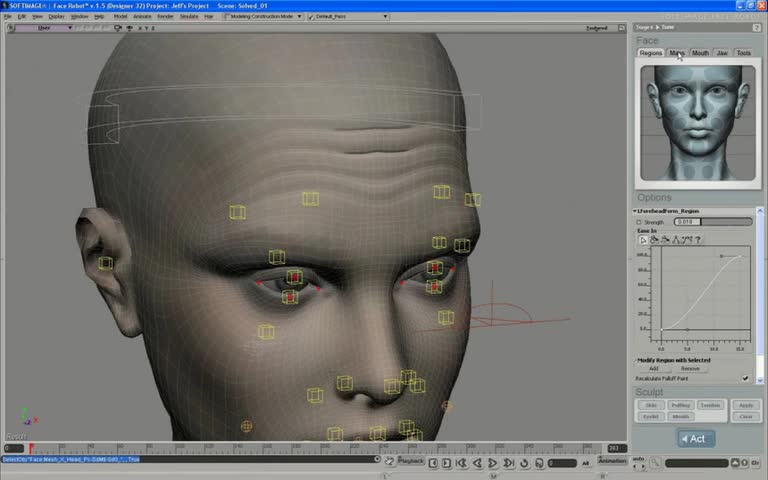Open the Modeling Construction Mode dropdown
Viewport: 768px width, 480px height.
(x=263, y=17)
